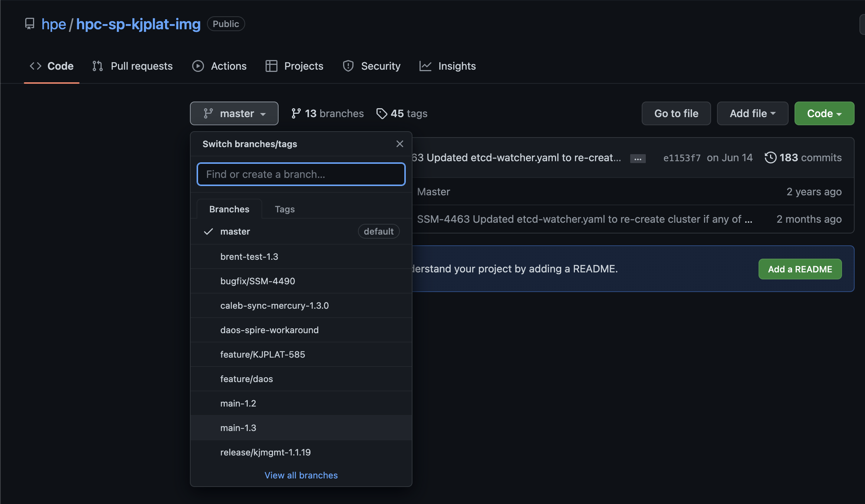Click the Add a README button
This screenshot has width=865, height=504.
(x=800, y=269)
